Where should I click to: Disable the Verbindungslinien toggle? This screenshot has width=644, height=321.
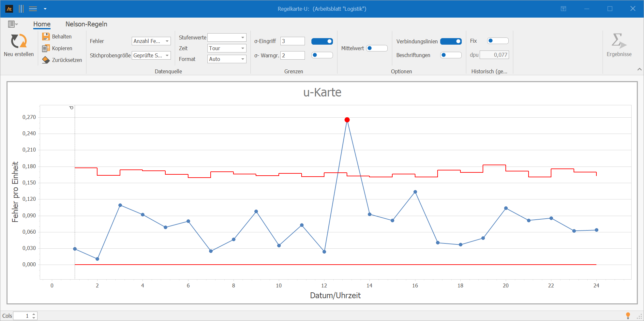pyautogui.click(x=451, y=41)
